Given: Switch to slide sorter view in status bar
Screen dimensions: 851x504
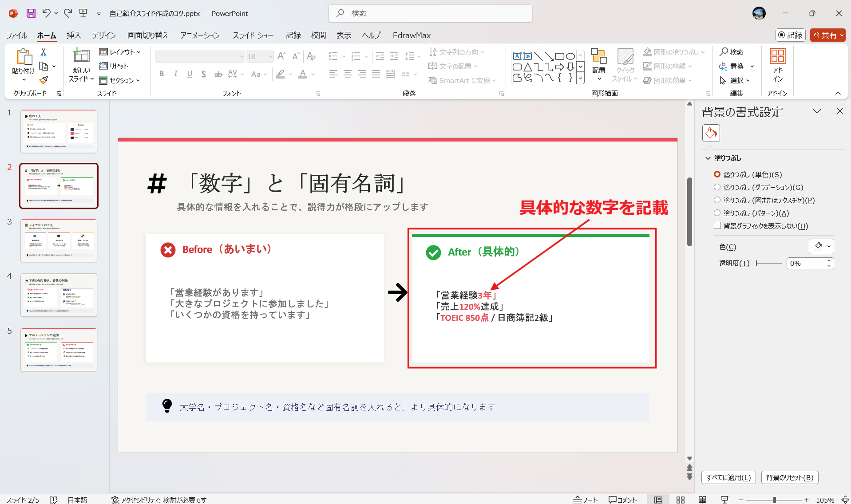Looking at the screenshot, I should [x=680, y=499].
